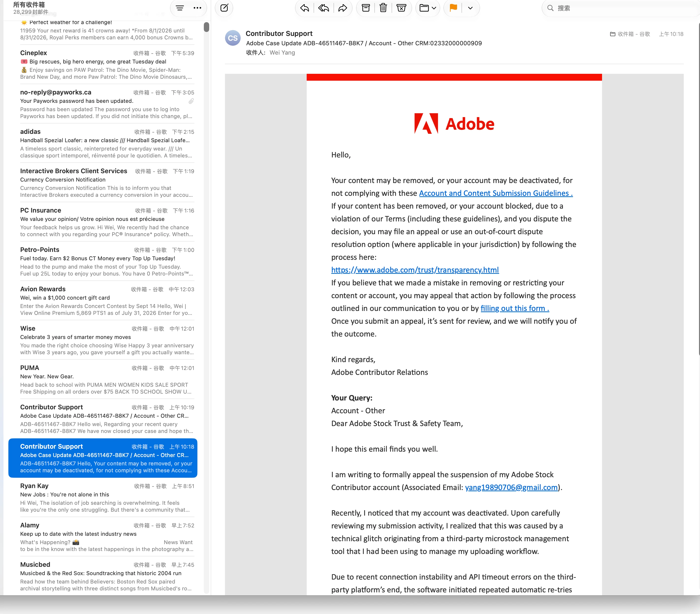The height and width of the screenshot is (614, 700).
Task: Open the three-dot more options menu
Action: (x=197, y=8)
